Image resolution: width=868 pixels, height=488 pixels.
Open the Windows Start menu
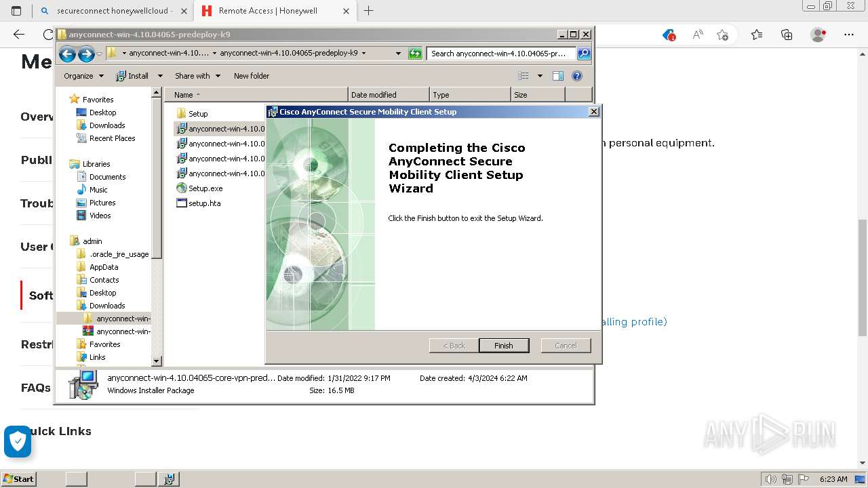pyautogui.click(x=19, y=479)
